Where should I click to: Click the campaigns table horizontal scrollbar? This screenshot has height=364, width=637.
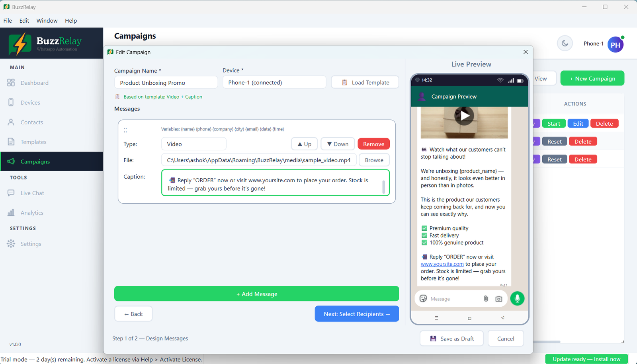coord(547,342)
